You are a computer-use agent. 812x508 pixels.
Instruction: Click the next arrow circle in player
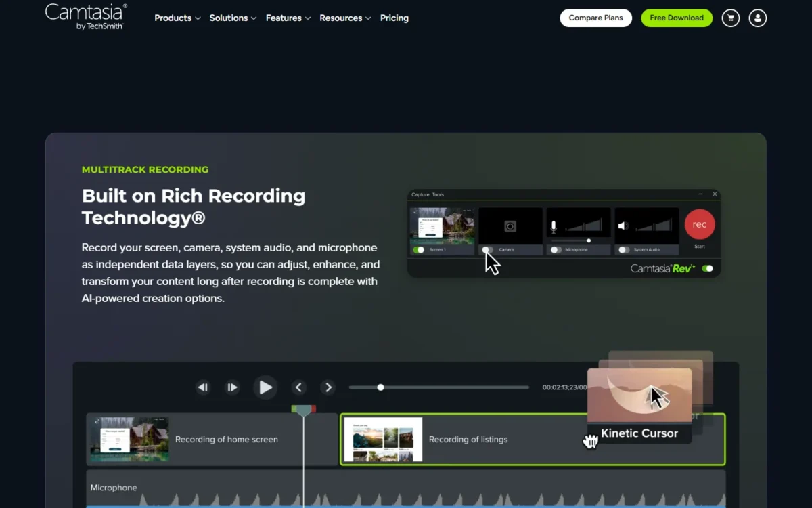328,387
